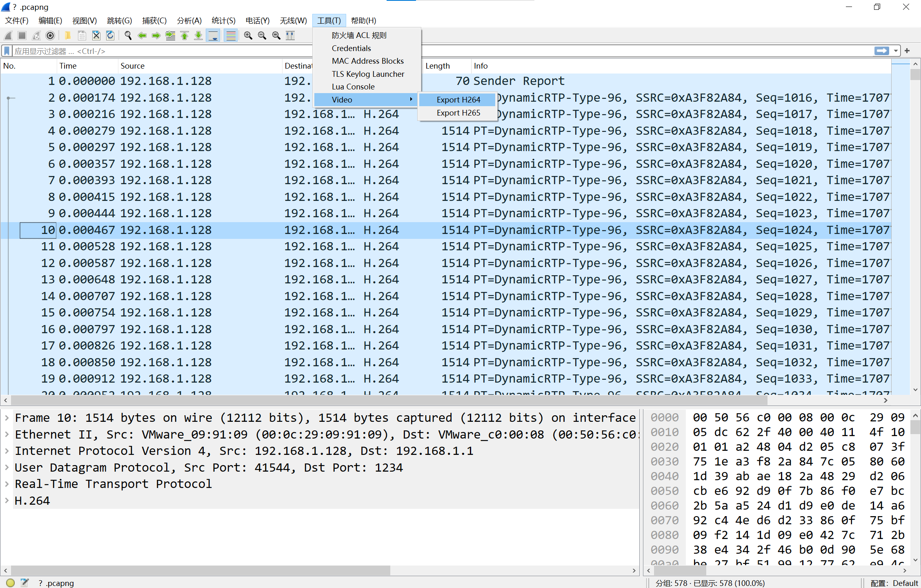Sort by the Time column header
The image size is (921, 588).
(x=87, y=66)
